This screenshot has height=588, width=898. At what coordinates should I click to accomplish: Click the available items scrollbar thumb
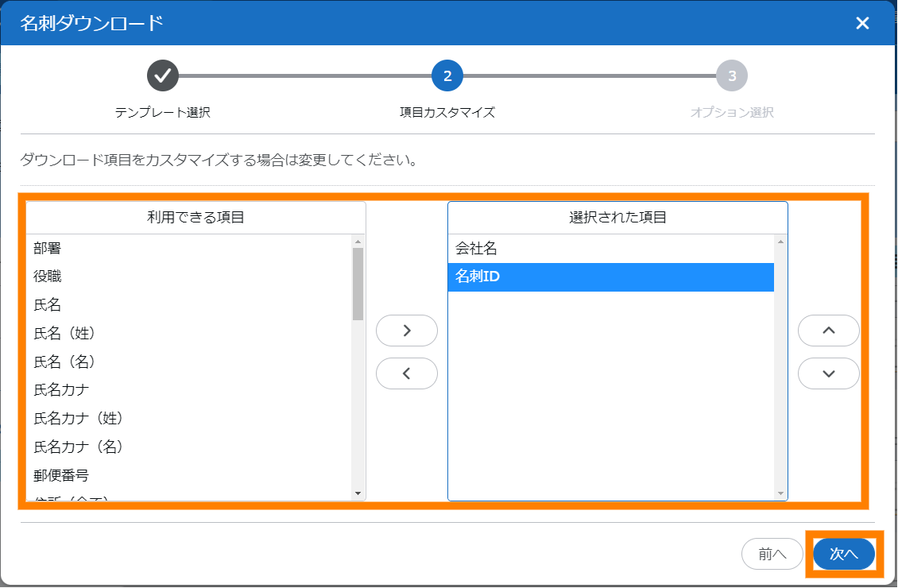(x=358, y=284)
